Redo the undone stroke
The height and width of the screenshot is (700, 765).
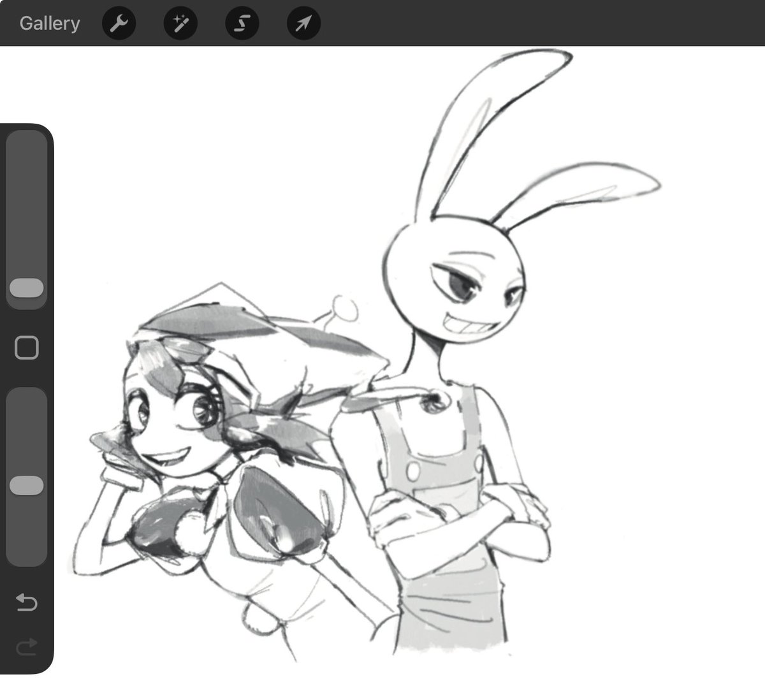pos(27,648)
